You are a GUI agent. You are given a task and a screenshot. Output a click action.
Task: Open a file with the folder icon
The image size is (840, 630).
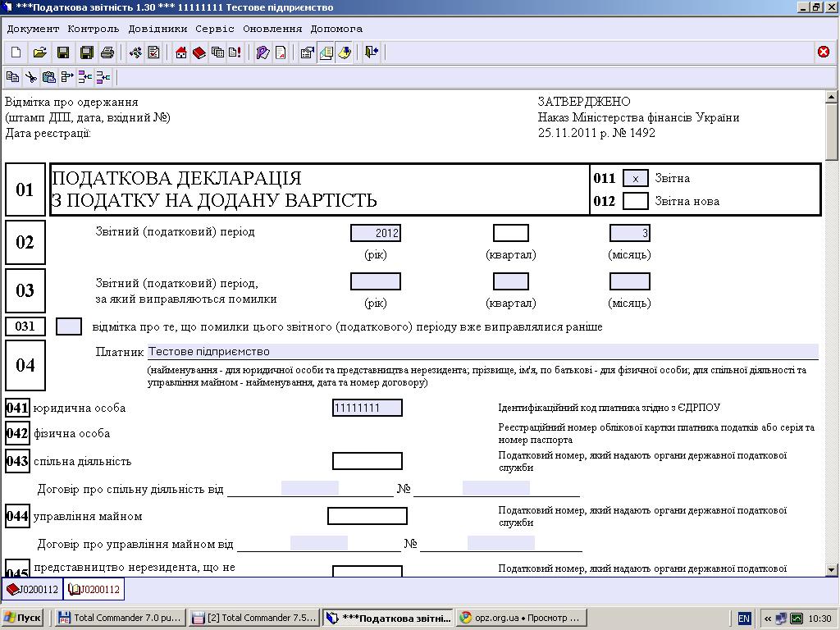tap(39, 52)
